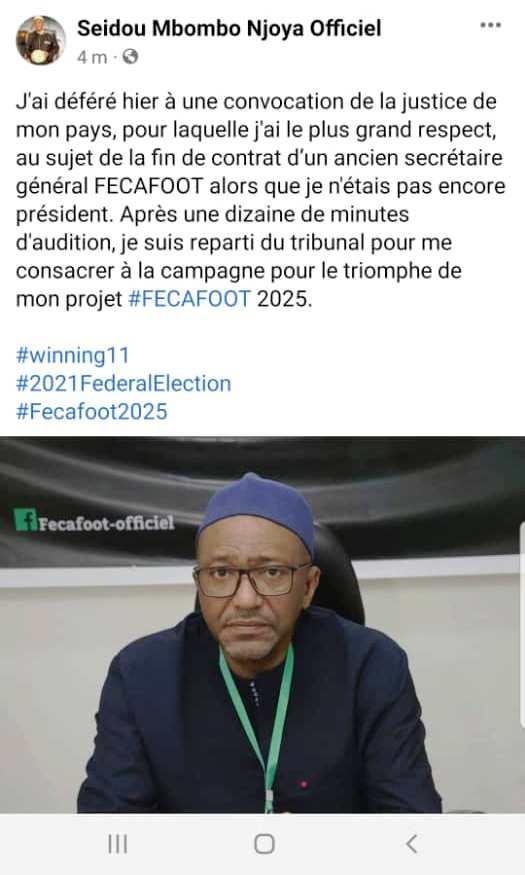Tap the eyeglasses in the photo
The width and height of the screenshot is (525, 875).
(x=251, y=580)
